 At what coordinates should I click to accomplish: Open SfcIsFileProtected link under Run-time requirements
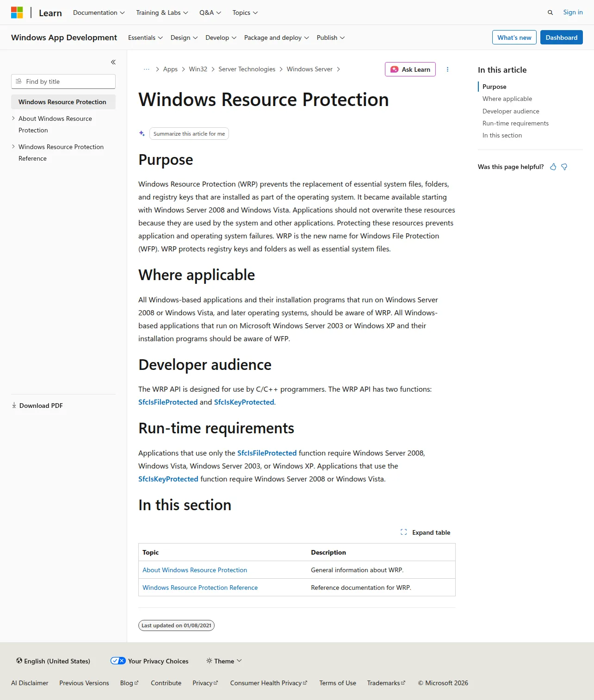click(x=267, y=453)
